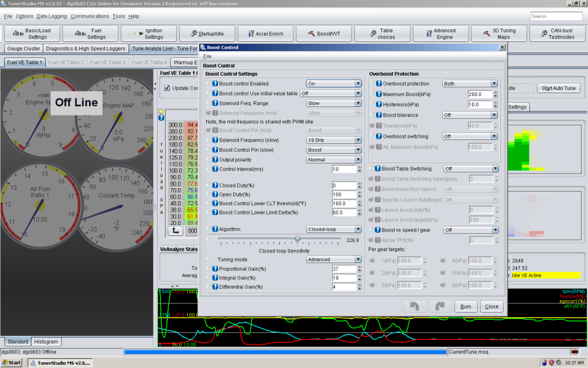Expand the Overboost protection dropdown
This screenshot has width=588, height=368.
click(470, 83)
